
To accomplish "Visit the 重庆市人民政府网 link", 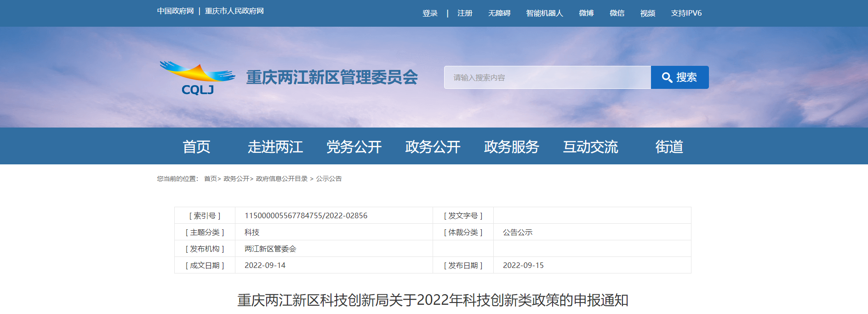I will click(x=234, y=11).
